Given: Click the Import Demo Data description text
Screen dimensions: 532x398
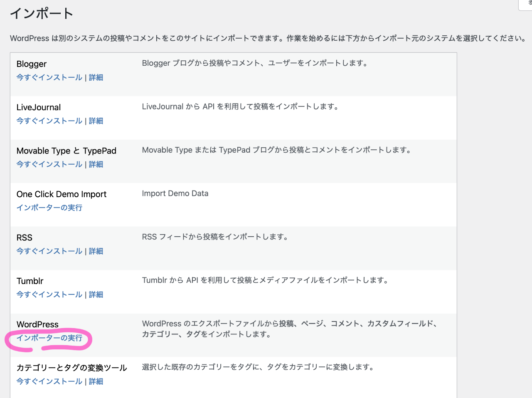Looking at the screenshot, I should (175, 193).
